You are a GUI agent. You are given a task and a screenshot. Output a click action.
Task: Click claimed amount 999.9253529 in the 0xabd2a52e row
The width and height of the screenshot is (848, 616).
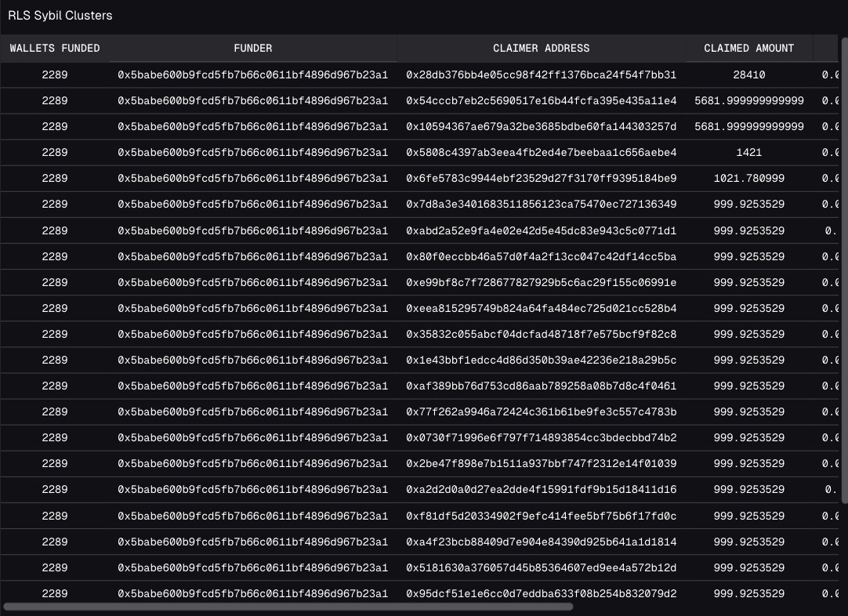click(749, 231)
